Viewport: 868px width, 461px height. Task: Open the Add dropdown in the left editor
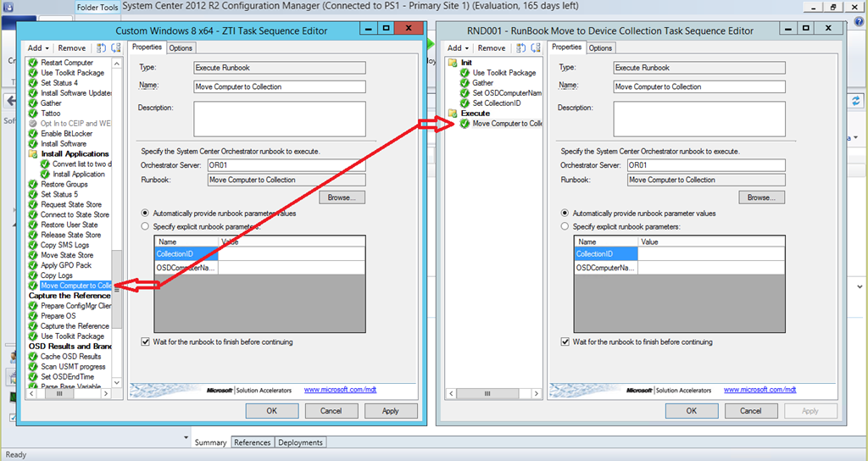coord(37,48)
